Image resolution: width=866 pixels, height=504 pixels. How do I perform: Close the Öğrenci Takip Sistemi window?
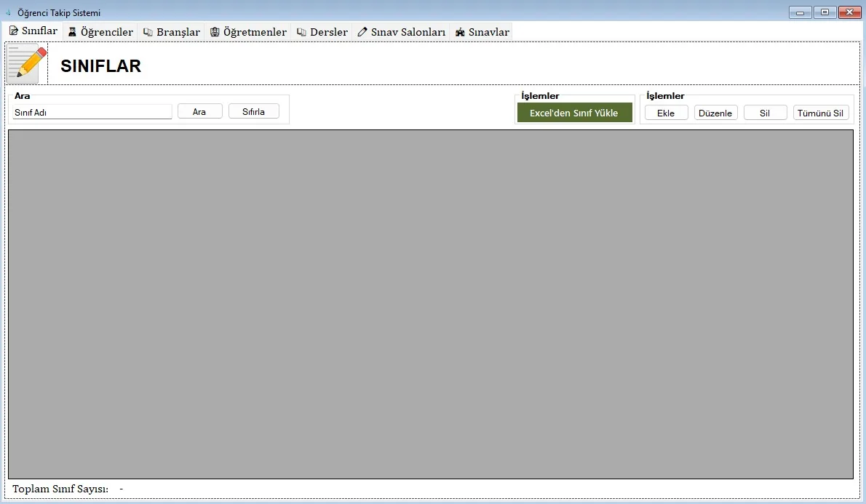[849, 12]
